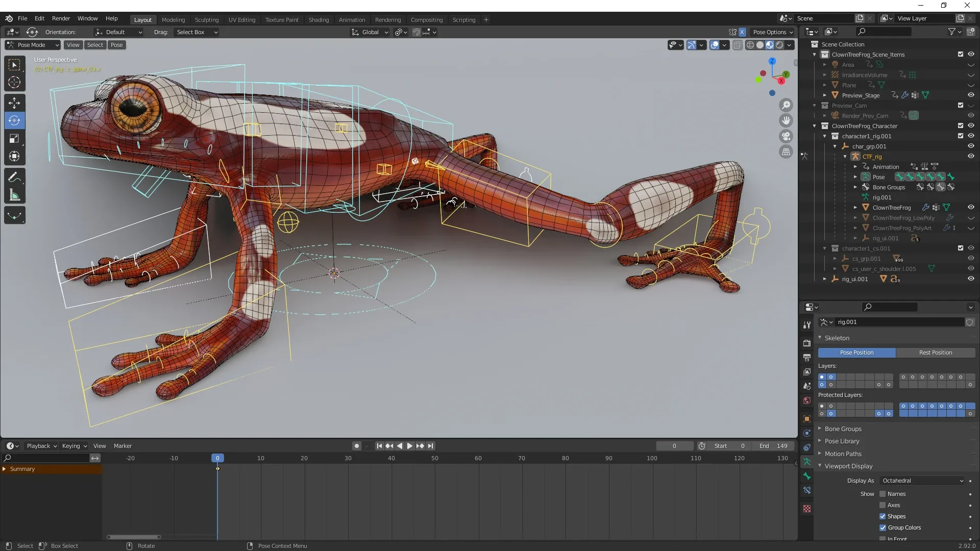Open the Render properties tab
The width and height of the screenshot is (980, 551).
(807, 343)
